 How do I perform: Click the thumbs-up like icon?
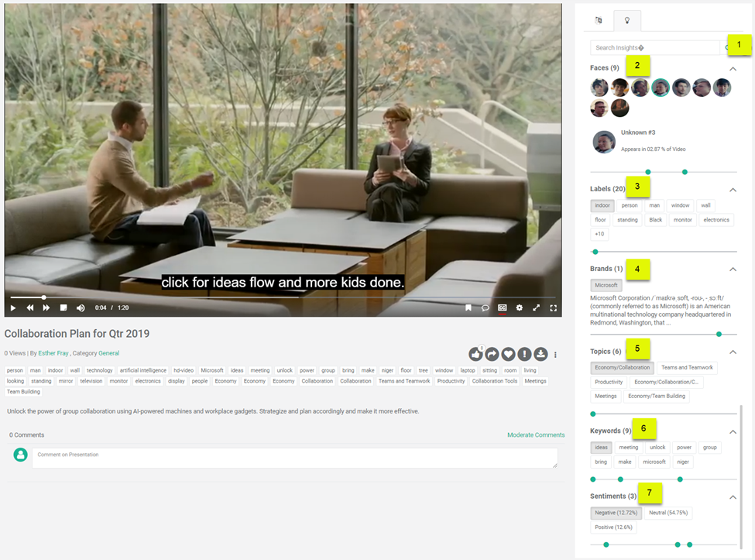pyautogui.click(x=475, y=355)
